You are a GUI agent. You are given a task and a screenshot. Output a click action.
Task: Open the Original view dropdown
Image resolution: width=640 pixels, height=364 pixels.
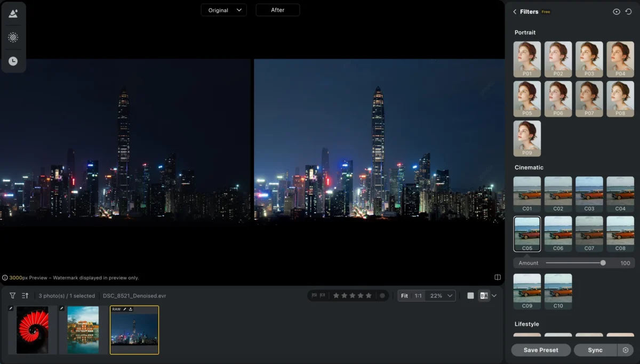point(224,10)
